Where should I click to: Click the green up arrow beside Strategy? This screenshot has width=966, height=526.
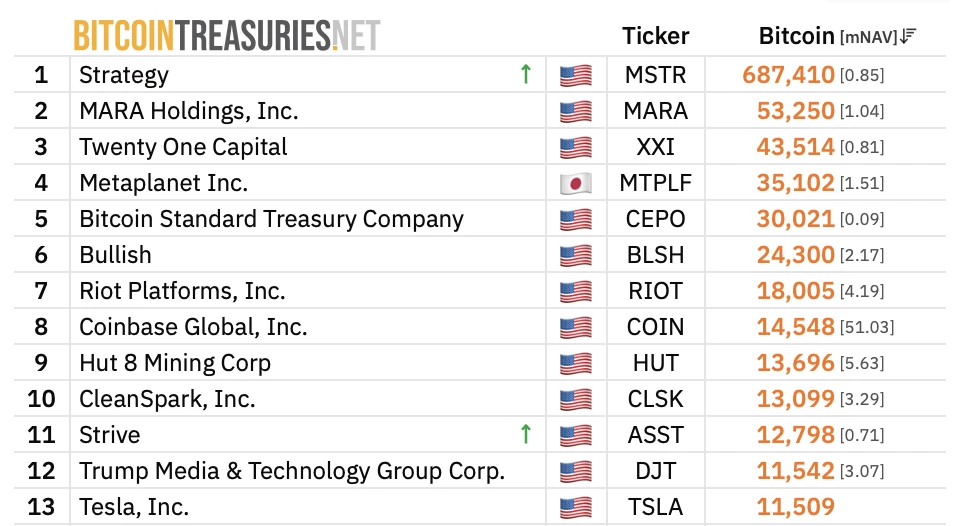pos(526,74)
